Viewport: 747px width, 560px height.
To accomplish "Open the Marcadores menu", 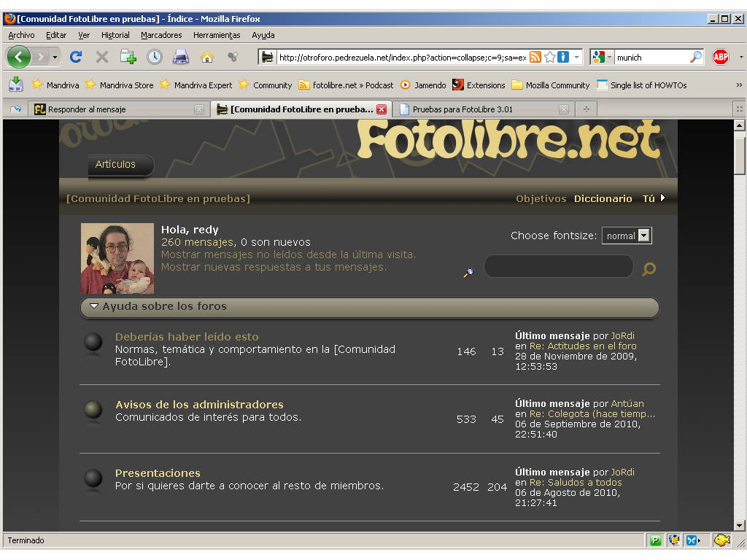I will coord(161,35).
